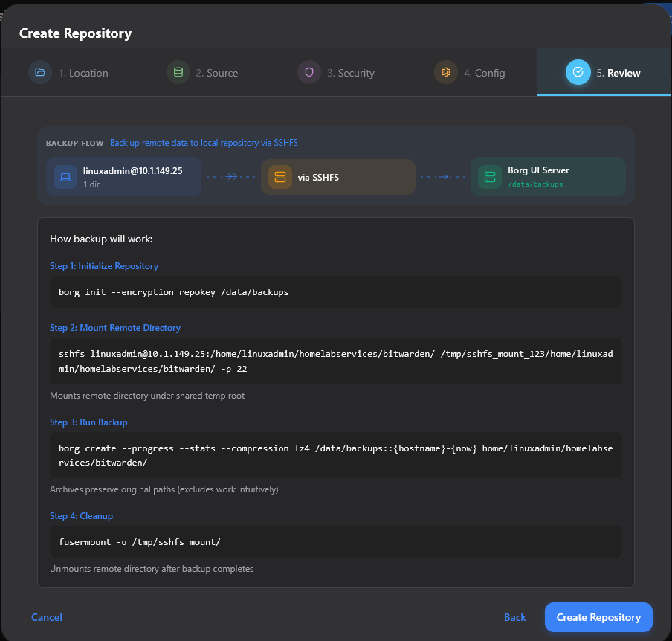This screenshot has width=672, height=641.
Task: Click the database icon on Borg UI Server card
Action: pyautogui.click(x=489, y=176)
